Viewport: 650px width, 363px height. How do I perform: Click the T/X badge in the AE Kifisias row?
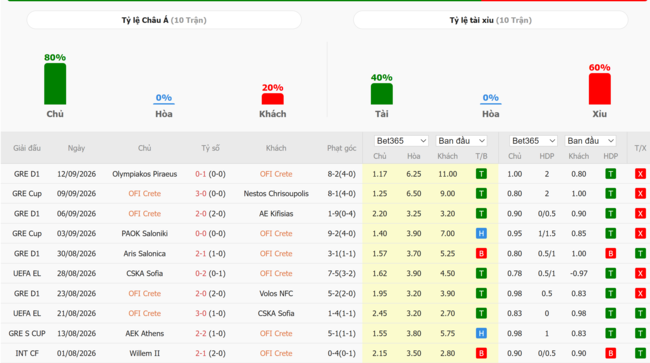(x=640, y=213)
